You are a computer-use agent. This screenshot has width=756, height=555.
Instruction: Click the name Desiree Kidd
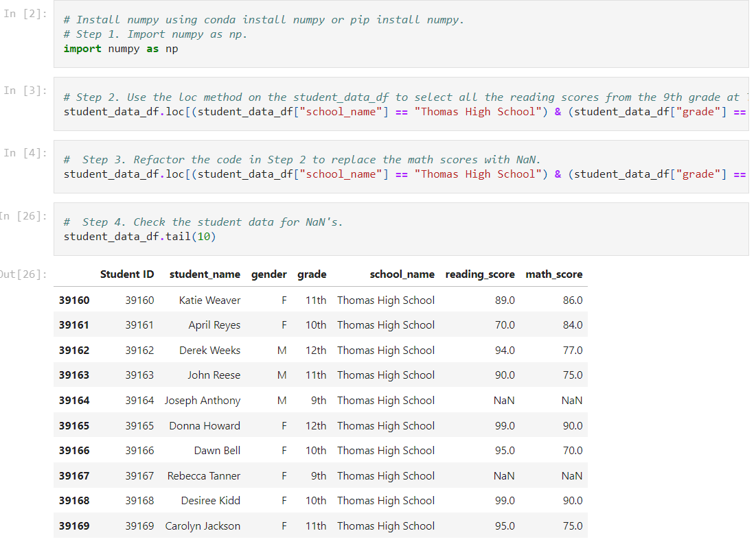[x=211, y=501]
